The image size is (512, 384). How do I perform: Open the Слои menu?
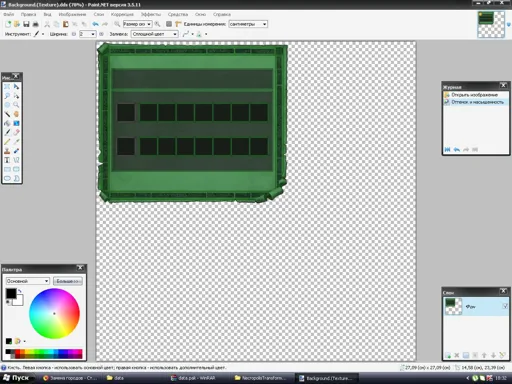[x=99, y=14]
